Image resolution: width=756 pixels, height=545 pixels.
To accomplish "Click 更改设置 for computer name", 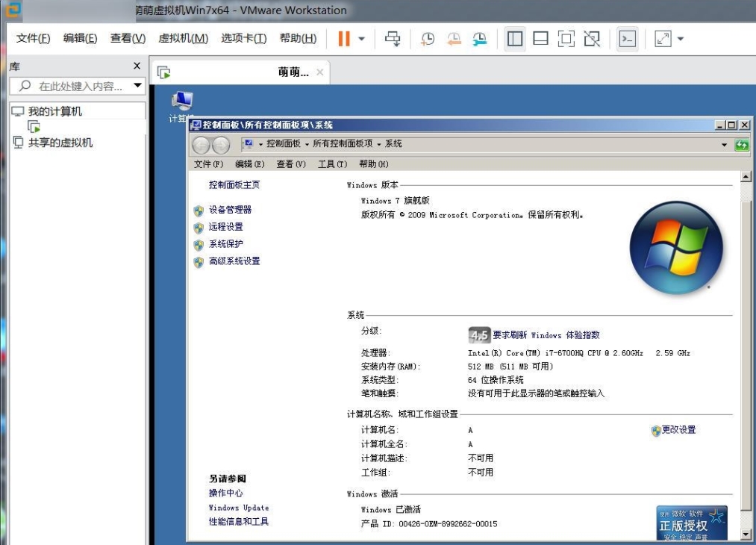I will click(679, 430).
